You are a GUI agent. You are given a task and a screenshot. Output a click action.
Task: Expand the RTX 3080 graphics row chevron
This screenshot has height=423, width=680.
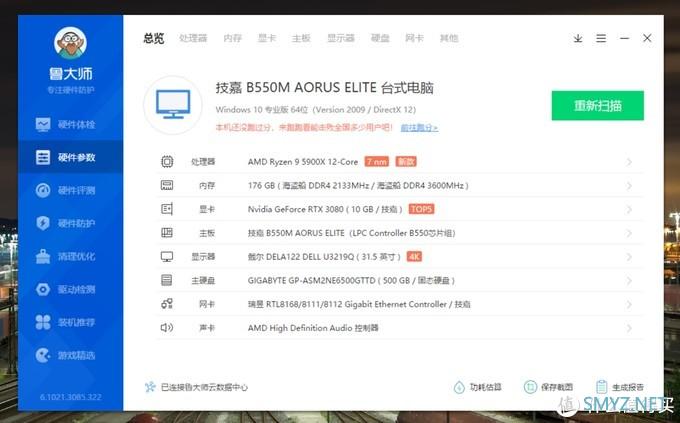point(629,210)
